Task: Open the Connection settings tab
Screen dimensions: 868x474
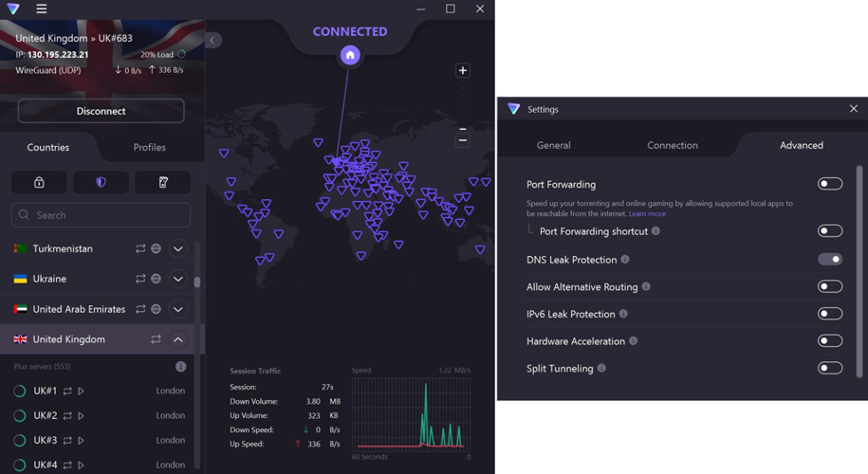Action: click(672, 145)
